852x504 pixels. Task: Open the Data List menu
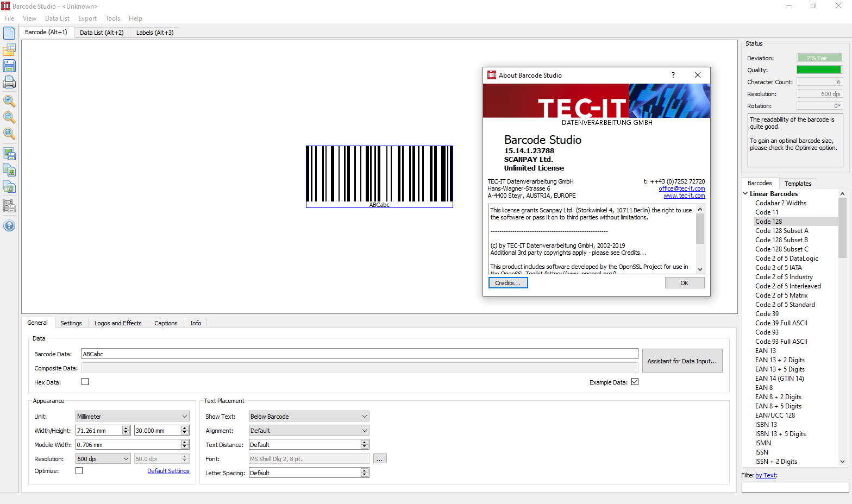point(57,18)
